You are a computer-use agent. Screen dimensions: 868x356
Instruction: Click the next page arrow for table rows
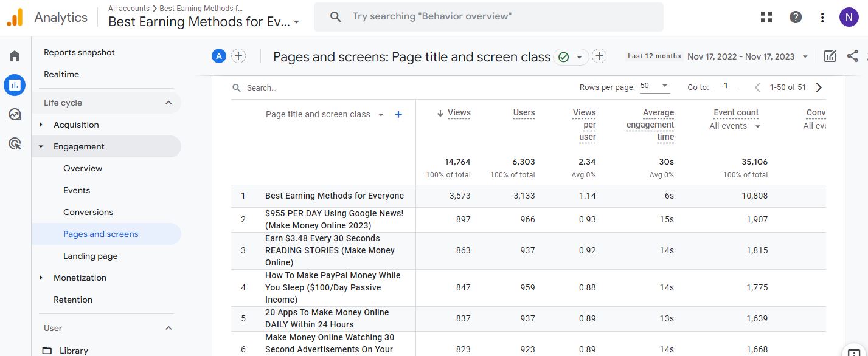point(819,87)
